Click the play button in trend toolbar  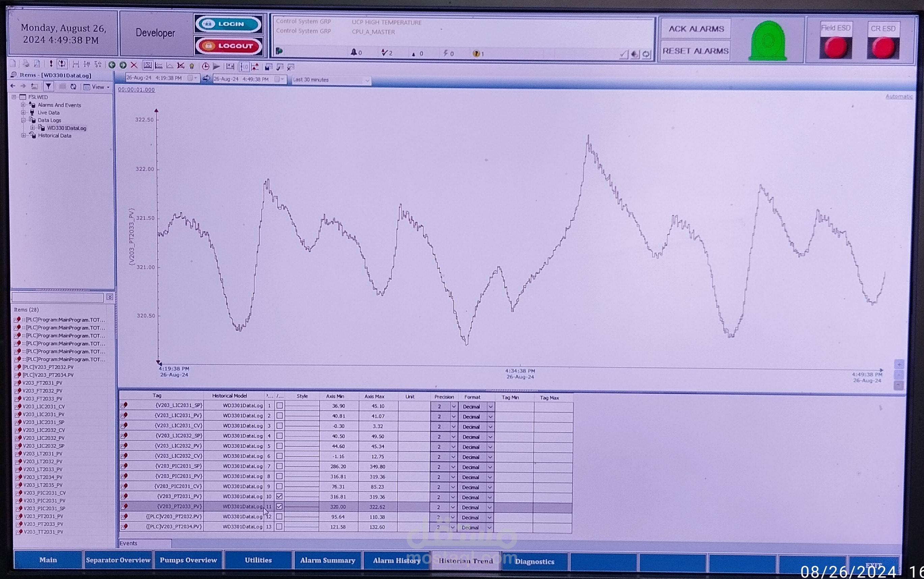(216, 66)
